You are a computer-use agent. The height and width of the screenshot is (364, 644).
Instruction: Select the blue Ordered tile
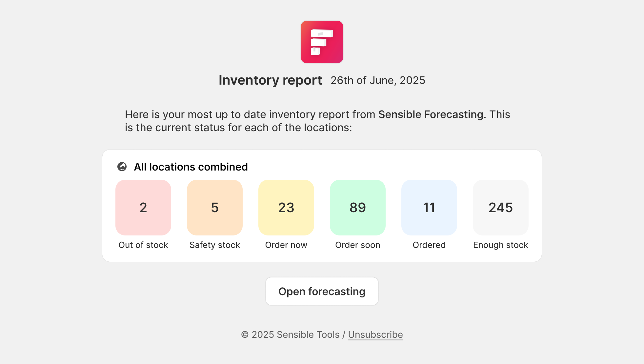tap(429, 207)
